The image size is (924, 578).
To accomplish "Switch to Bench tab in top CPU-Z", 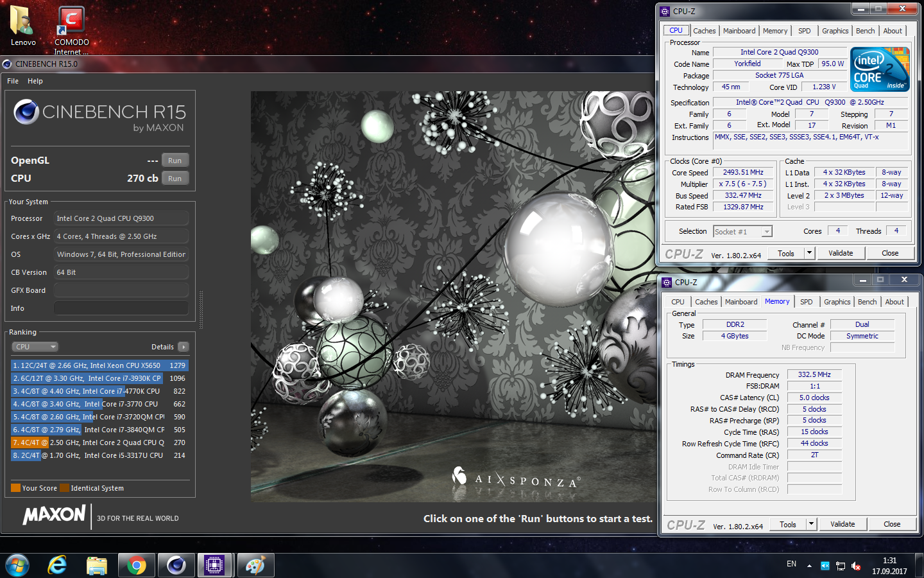I will coord(866,31).
